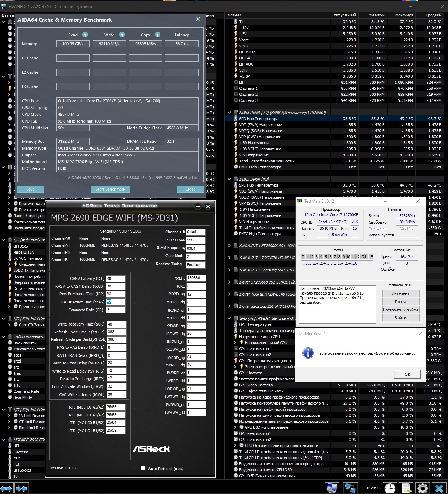Collapse the DDR5 DIMM [#3] sensor group
Image resolution: width=448 pixels, height=494 pixels.
230,179
